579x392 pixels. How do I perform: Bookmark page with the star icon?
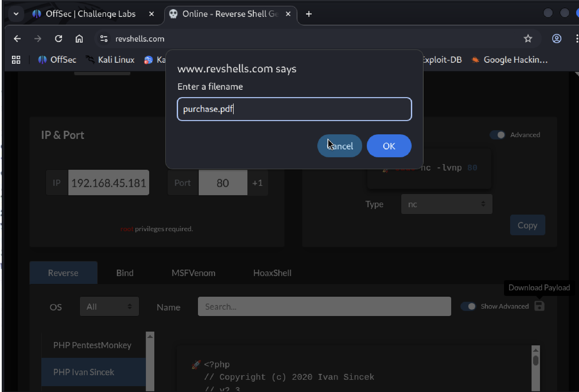(x=528, y=39)
